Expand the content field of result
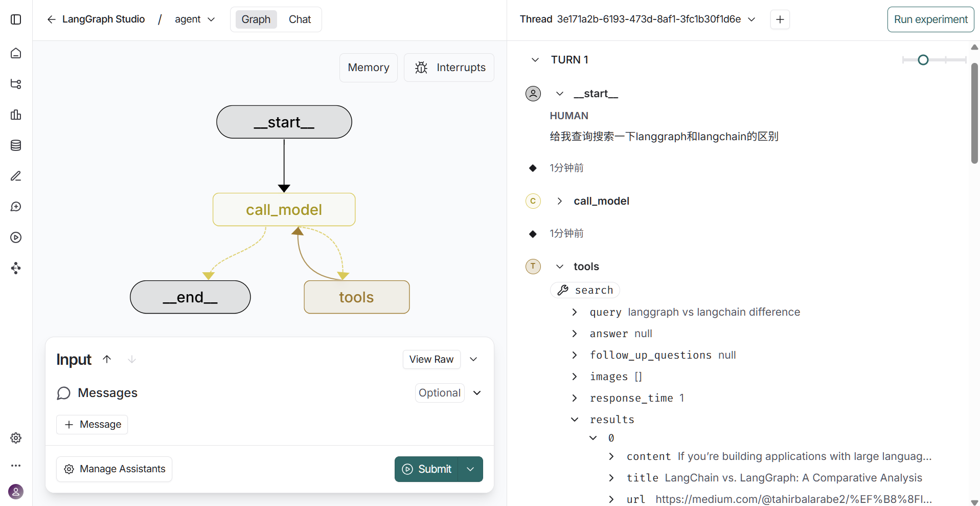 click(611, 456)
